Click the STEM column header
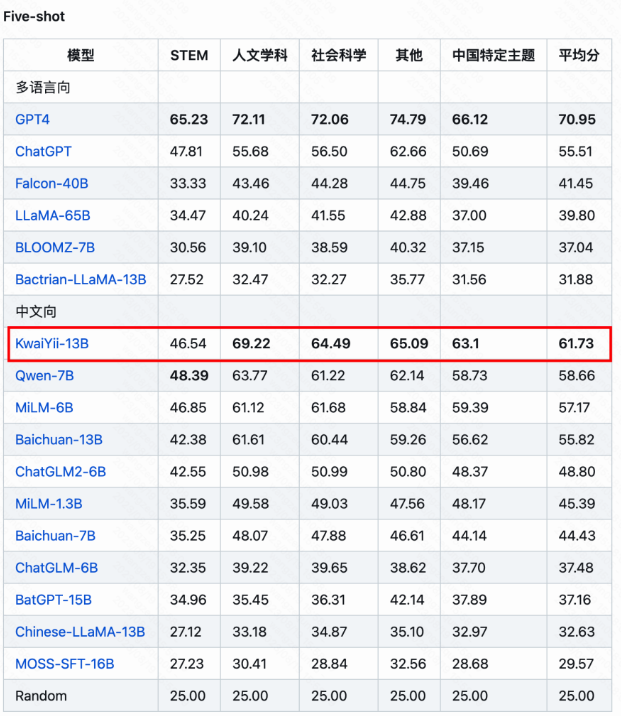Viewport: 621px width, 716px height. click(x=189, y=55)
